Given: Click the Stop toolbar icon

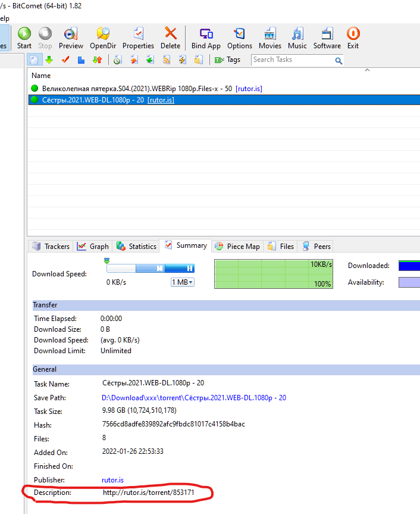Looking at the screenshot, I should (45, 33).
